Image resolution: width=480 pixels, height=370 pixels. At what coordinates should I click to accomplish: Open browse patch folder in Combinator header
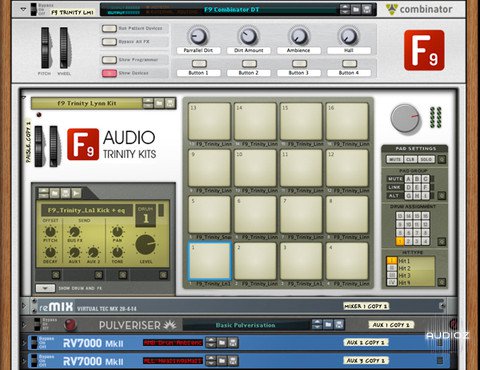click(x=356, y=9)
